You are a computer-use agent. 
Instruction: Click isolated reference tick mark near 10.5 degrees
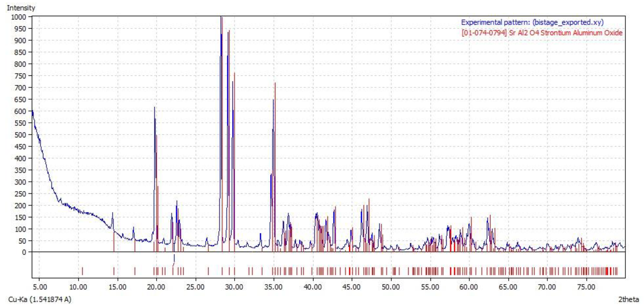[82, 271]
